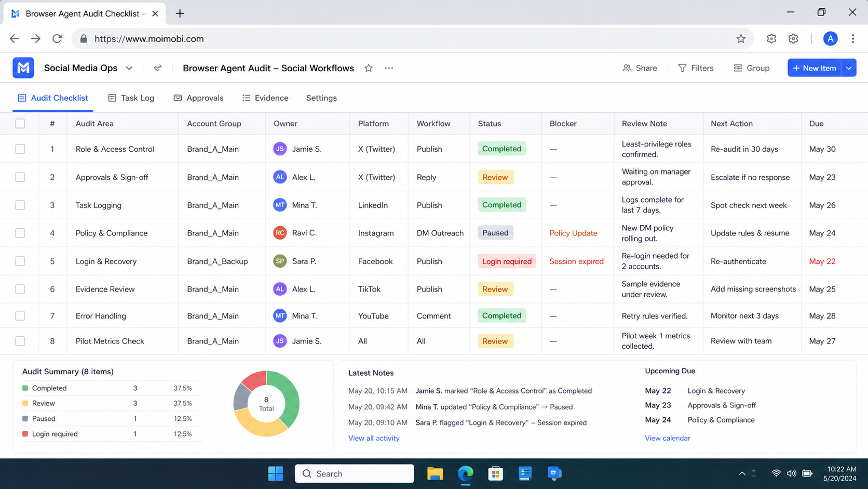Open the New Item dropdown arrow
The image size is (868, 489).
pyautogui.click(x=849, y=68)
